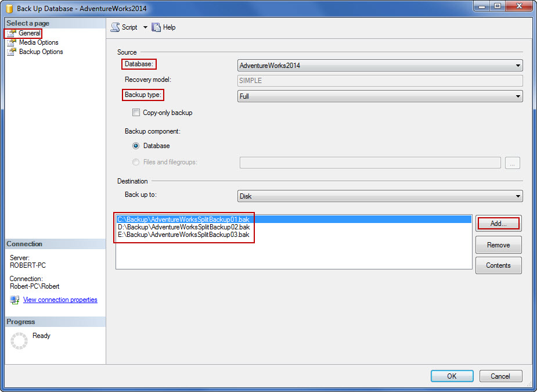Click the connection properties server icon
The height and width of the screenshot is (392, 537).
[x=14, y=299]
